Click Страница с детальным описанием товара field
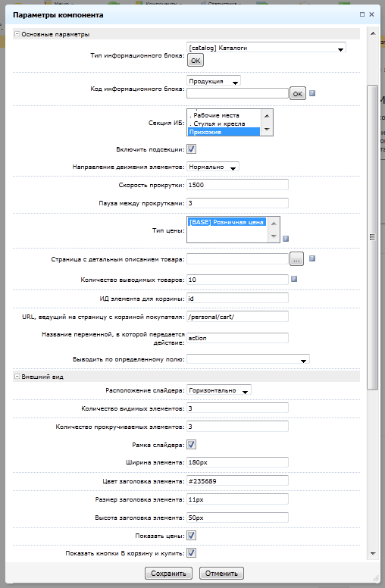385x588 pixels. 237,258
